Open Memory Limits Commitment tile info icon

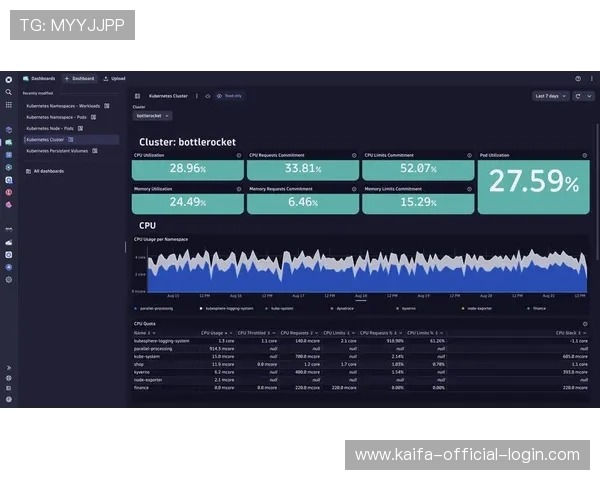(469, 189)
